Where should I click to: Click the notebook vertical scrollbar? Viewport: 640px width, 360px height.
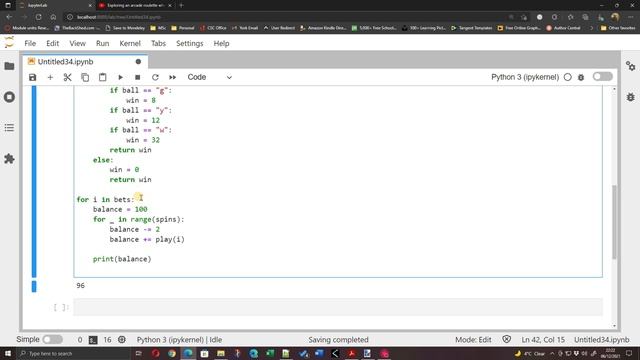(x=614, y=222)
